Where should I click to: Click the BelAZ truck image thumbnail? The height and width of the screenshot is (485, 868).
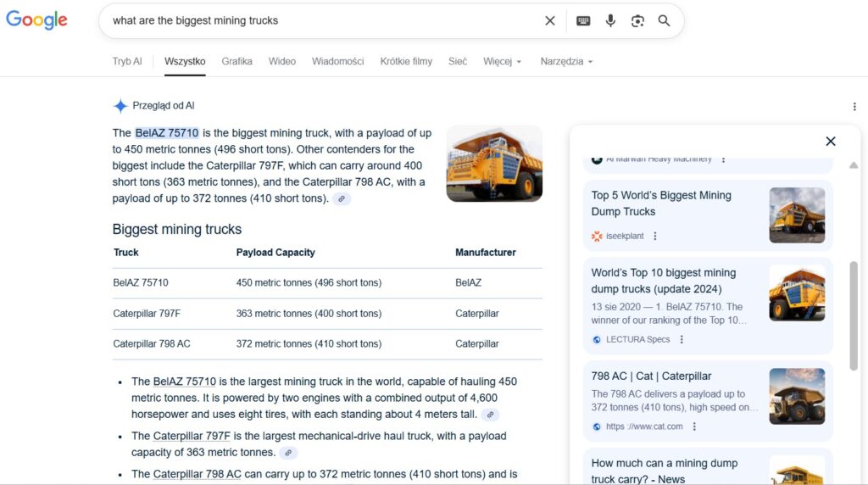[x=494, y=164]
